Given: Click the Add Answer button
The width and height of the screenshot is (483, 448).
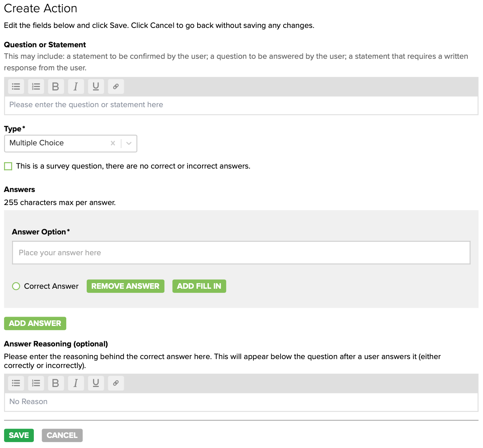Looking at the screenshot, I should tap(35, 323).
